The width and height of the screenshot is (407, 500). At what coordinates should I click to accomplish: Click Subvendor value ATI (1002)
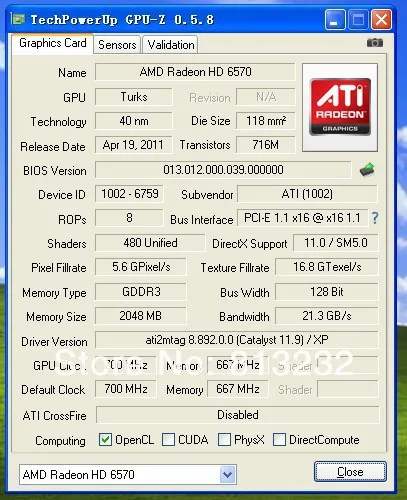[307, 194]
